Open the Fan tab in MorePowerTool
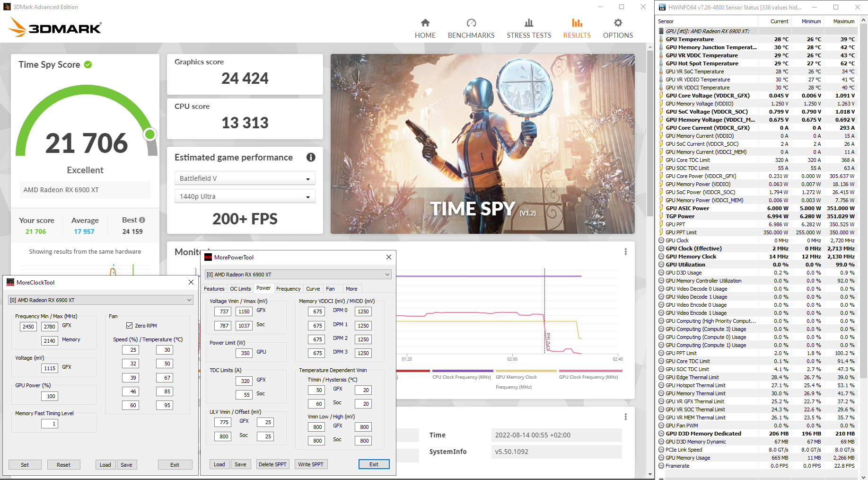The height and width of the screenshot is (480, 868). pyautogui.click(x=330, y=289)
